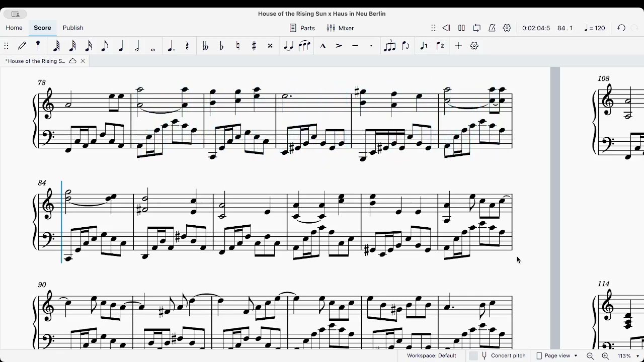
Task: Choose the 64th note duration
Action: (x=56, y=46)
